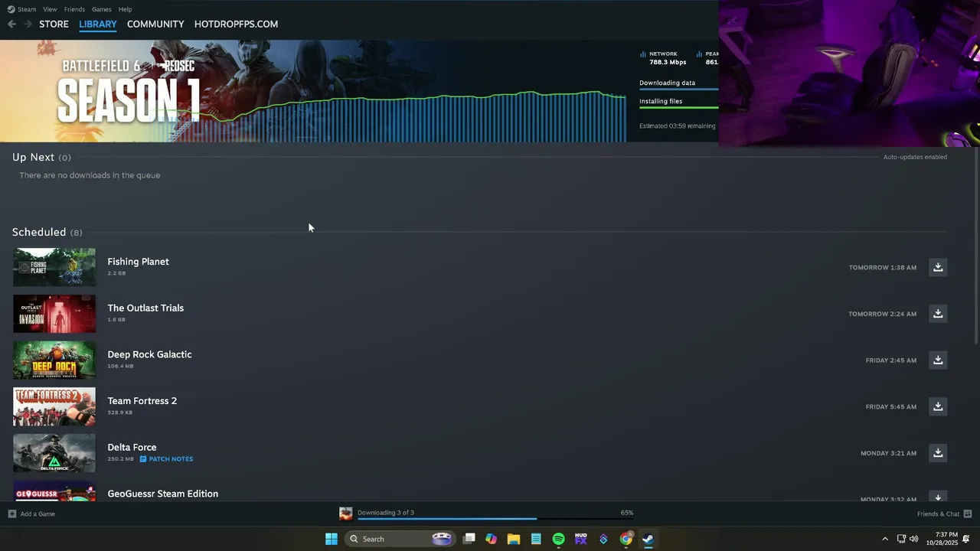Click Delta Force download arrow icon
Screen dimensions: 980x551
938,453
